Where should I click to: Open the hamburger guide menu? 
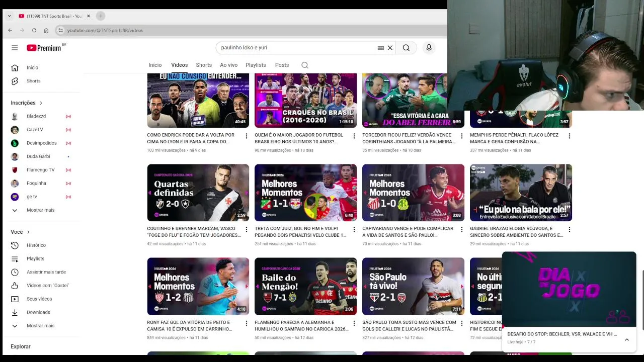pyautogui.click(x=15, y=48)
